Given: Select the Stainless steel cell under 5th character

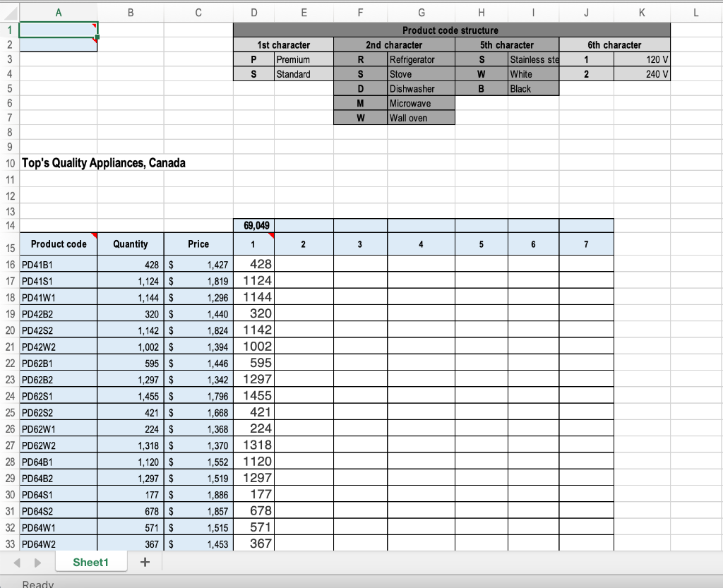Looking at the screenshot, I should [x=533, y=59].
